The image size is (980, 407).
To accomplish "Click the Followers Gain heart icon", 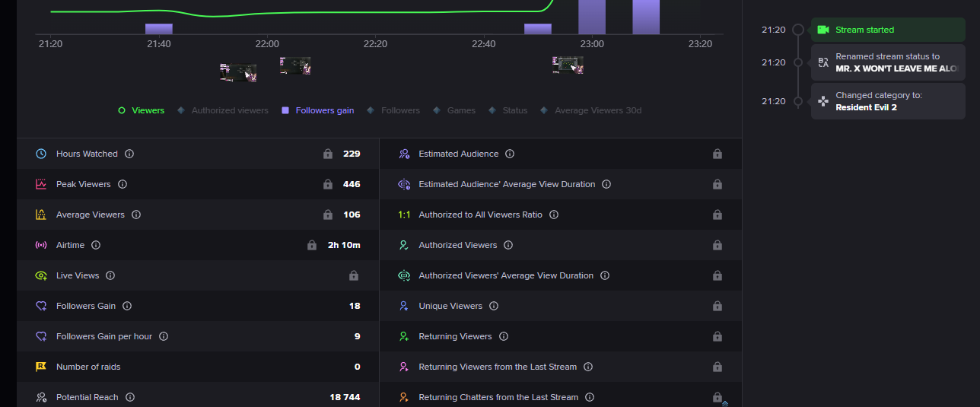I will [x=41, y=306].
